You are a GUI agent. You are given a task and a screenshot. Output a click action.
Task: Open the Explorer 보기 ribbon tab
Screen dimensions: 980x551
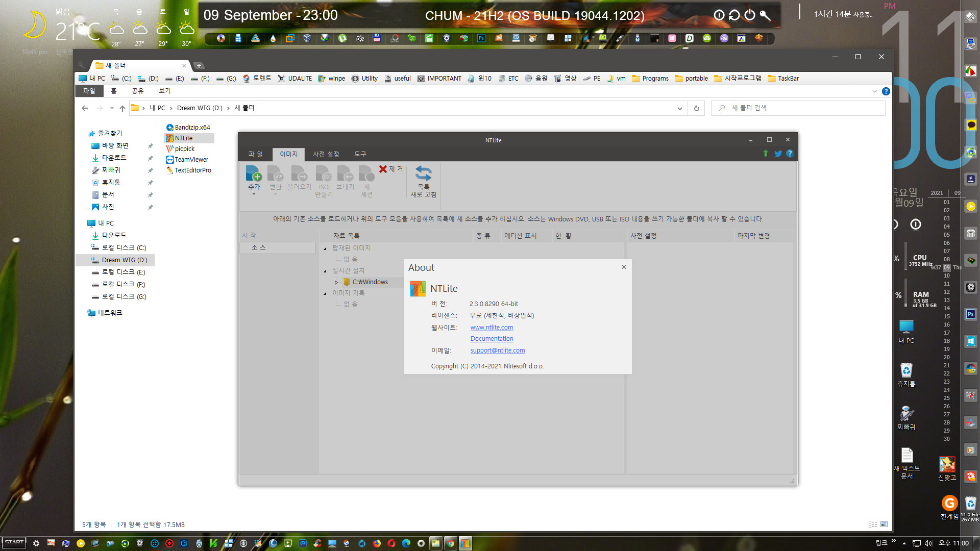(x=164, y=91)
